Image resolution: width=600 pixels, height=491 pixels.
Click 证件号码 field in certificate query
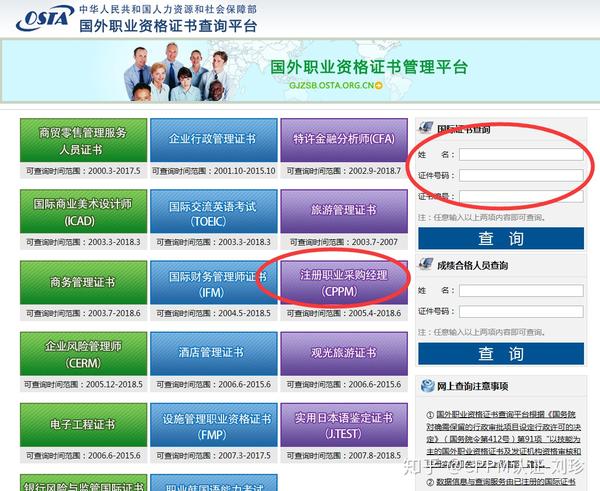click(521, 175)
